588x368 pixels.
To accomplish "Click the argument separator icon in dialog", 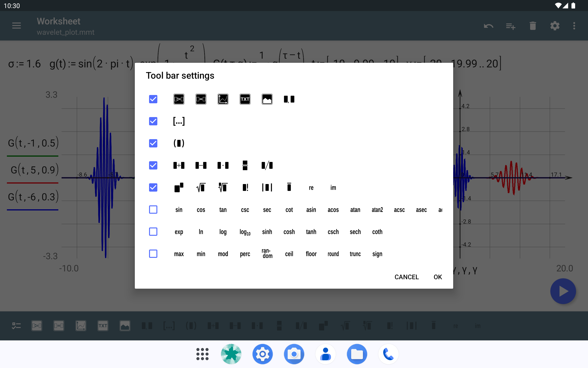I will (x=289, y=99).
